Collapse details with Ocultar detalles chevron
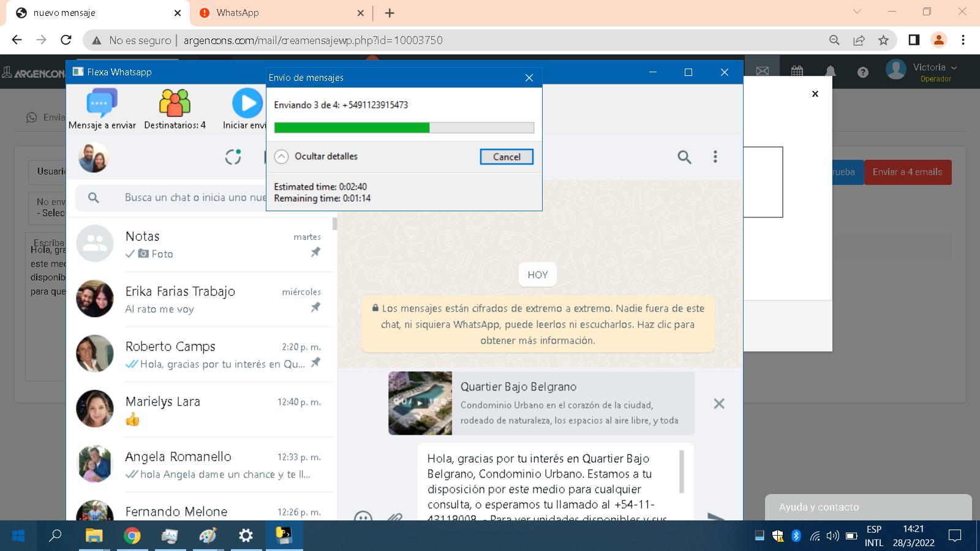The image size is (980, 551). (281, 156)
